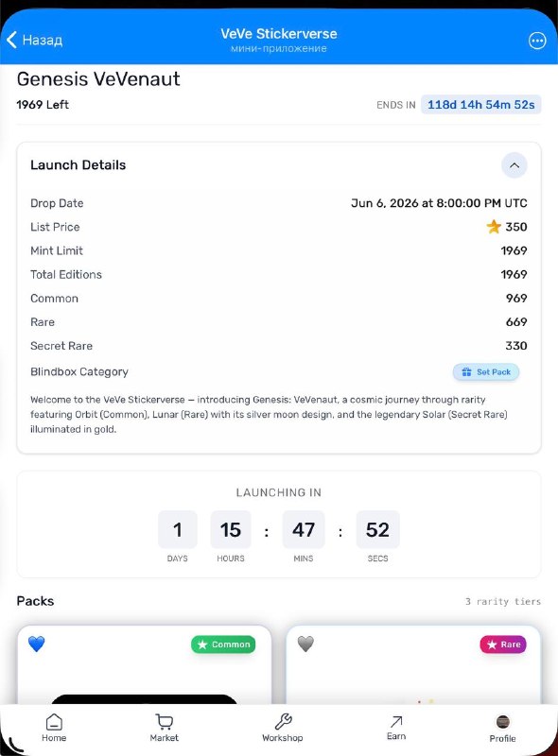Viewport: 558px width, 756px height.
Task: Collapse the Launch Details section
Action: coord(514,165)
